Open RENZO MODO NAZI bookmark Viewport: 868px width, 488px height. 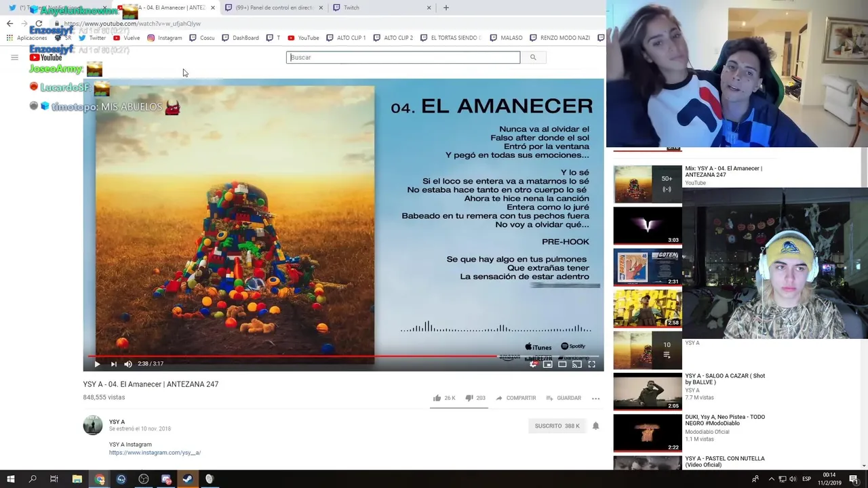(x=559, y=38)
